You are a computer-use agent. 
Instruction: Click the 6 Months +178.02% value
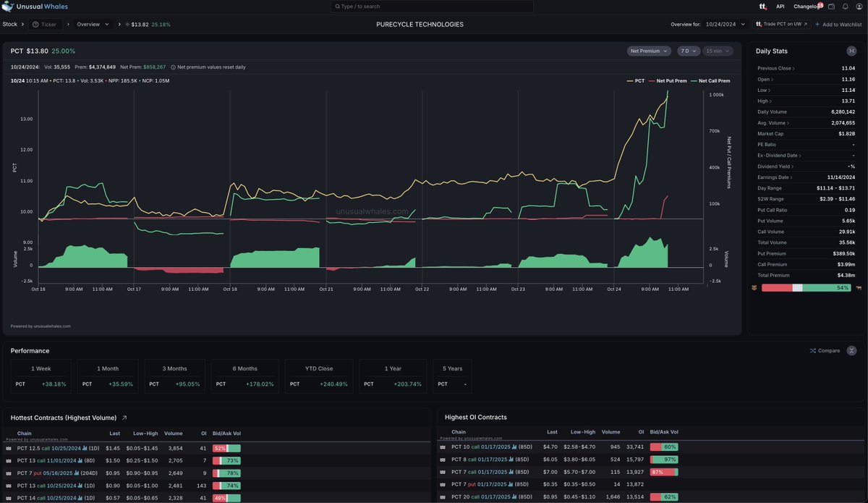260,384
